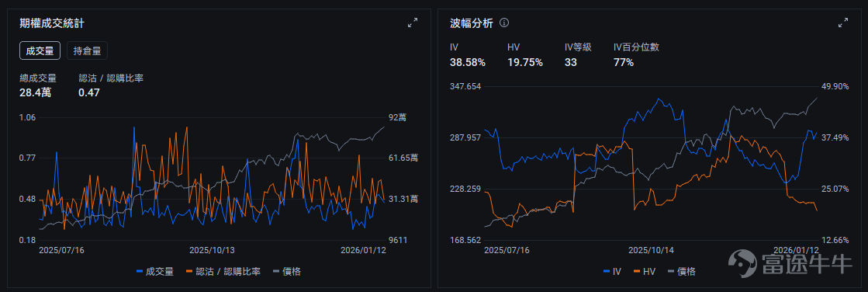This screenshot has height=292, width=868.
Task: Expand the 期權成交統計 panel to fullscreen
Action: [x=413, y=23]
